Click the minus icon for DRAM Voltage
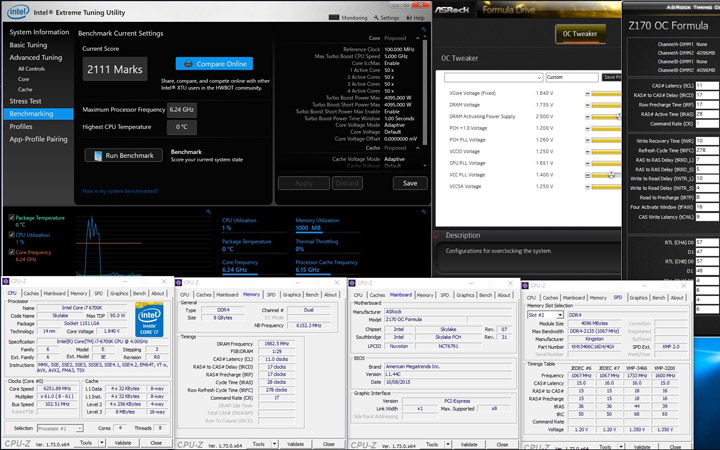 coord(587,105)
